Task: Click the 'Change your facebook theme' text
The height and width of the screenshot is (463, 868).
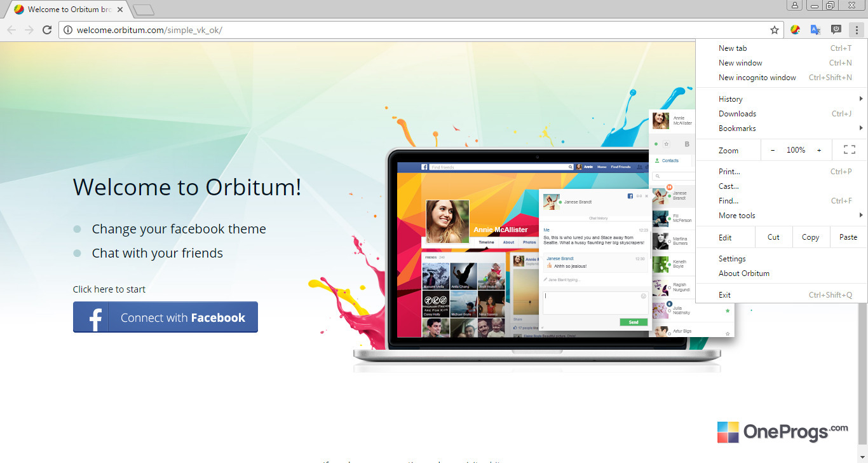Action: (x=179, y=230)
